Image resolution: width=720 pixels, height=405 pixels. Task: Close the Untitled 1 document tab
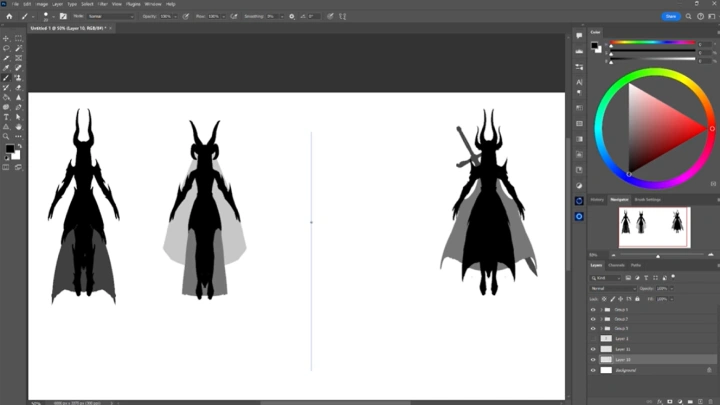[x=111, y=28]
